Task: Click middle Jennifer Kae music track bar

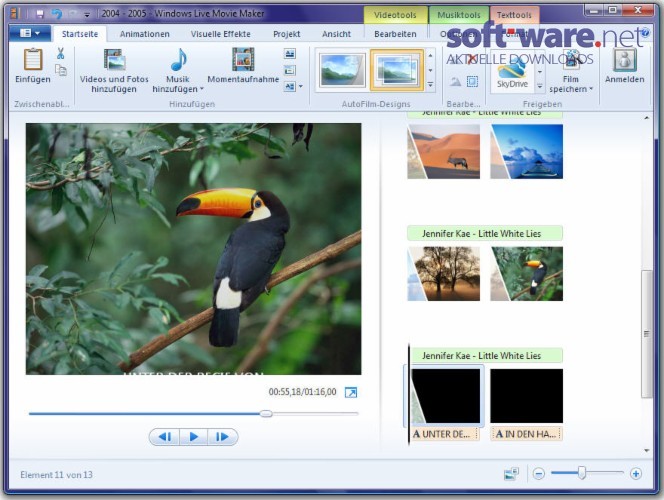Action: 485,233
